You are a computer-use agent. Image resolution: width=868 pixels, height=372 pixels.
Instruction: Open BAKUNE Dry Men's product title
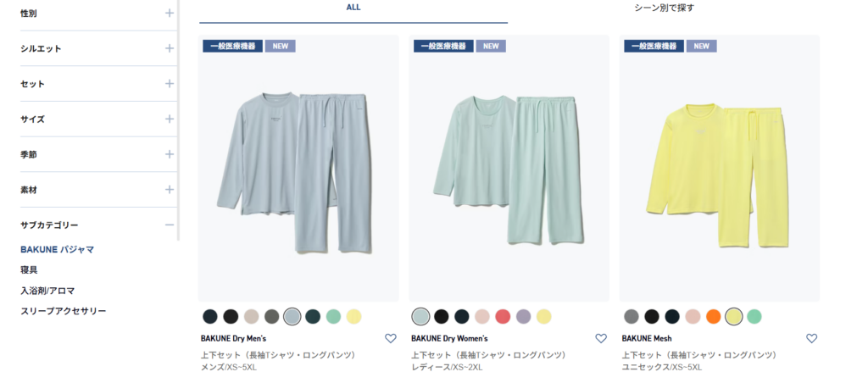pos(235,338)
